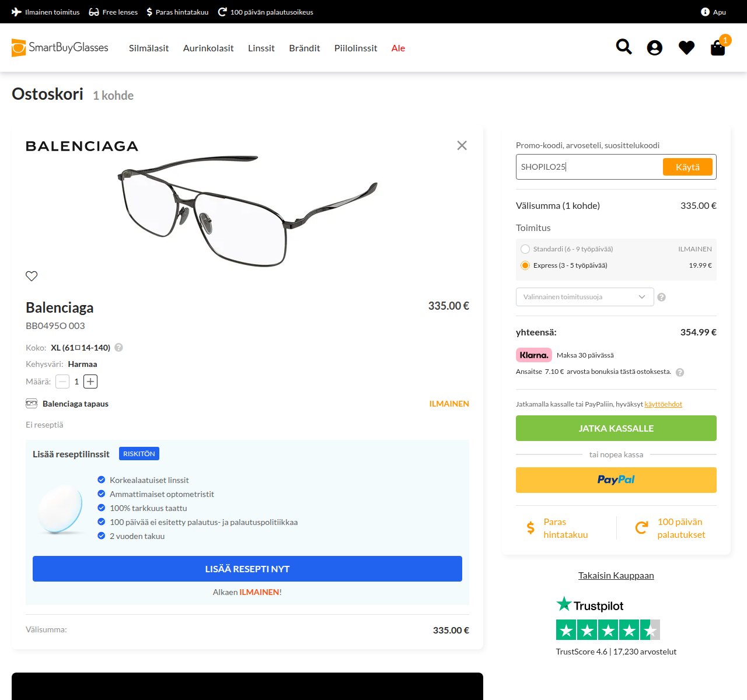This screenshot has height=700, width=747.
Task: Click the Balenciaga product name
Action: tap(60, 307)
